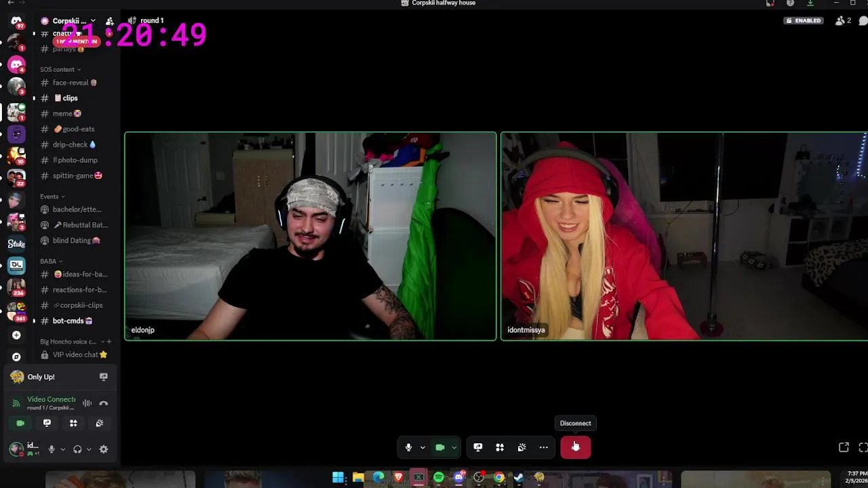Turn off camera in bottom call bar
The height and width of the screenshot is (488, 868).
[x=439, y=447]
